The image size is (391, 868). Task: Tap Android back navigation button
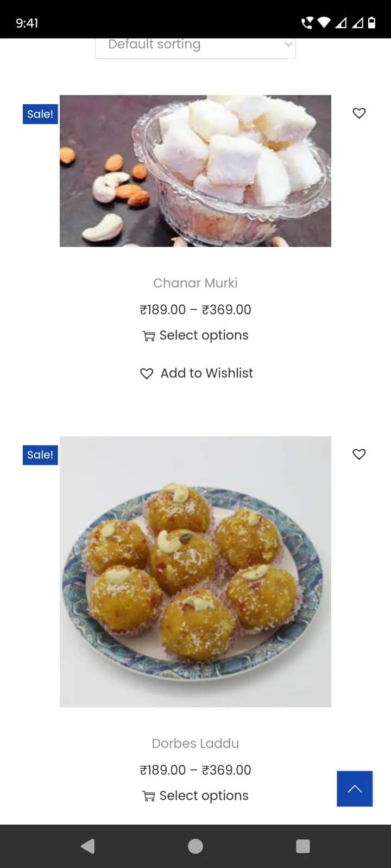[x=87, y=846]
